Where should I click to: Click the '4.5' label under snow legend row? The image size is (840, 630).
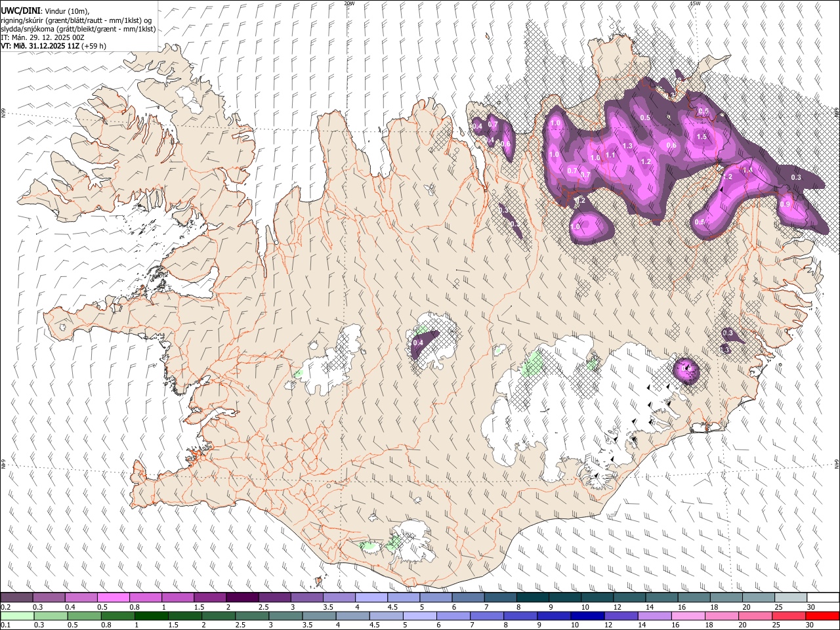coord(392,607)
